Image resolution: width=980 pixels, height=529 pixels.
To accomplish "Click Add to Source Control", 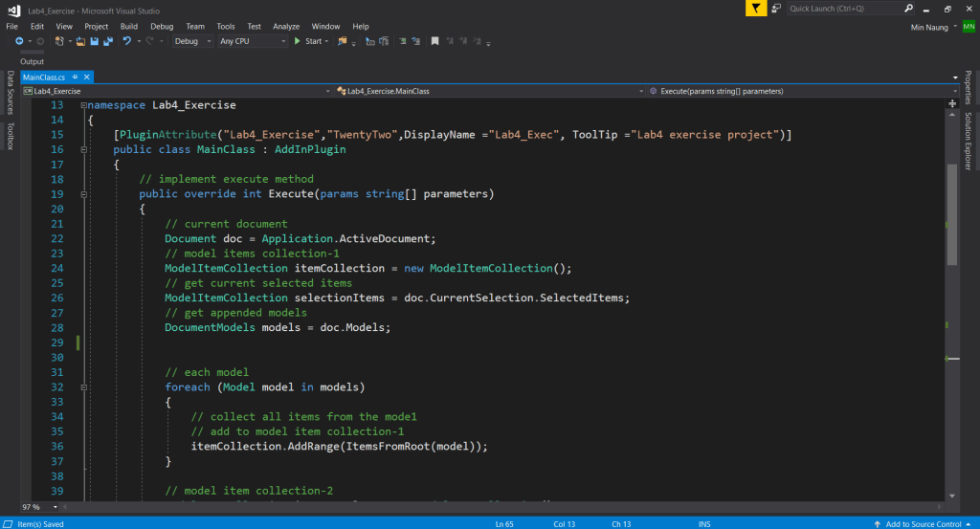I will (x=924, y=523).
